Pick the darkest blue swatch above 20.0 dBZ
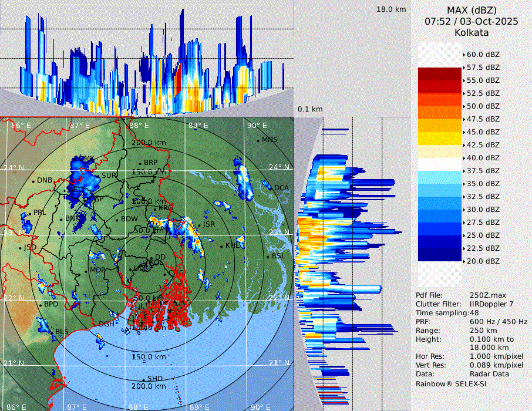Image resolution: width=532 pixels, height=411 pixels. pyautogui.click(x=440, y=254)
